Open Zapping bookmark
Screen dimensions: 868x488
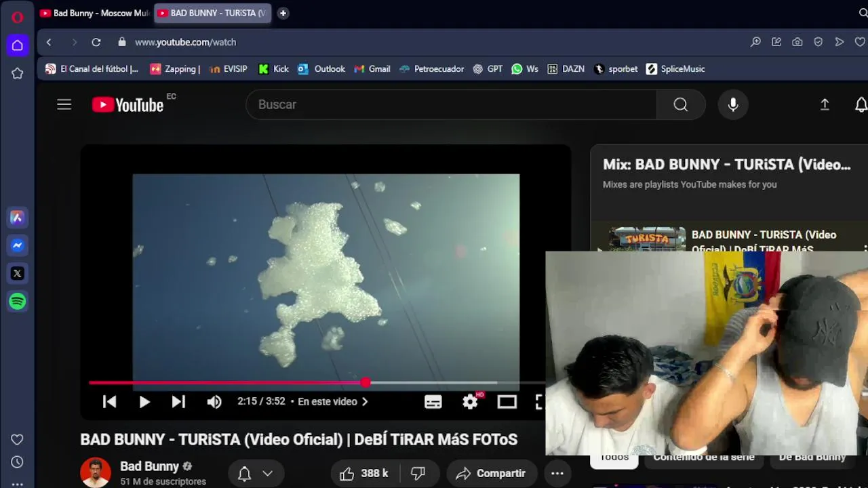[175, 69]
